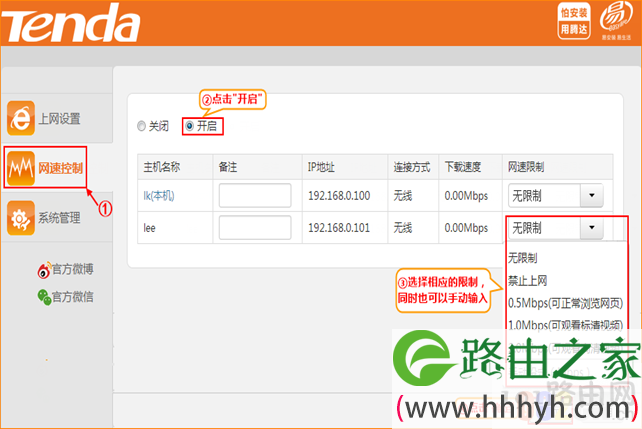Click the lk(本机) host name link
The width and height of the screenshot is (642, 429).
pos(159,196)
